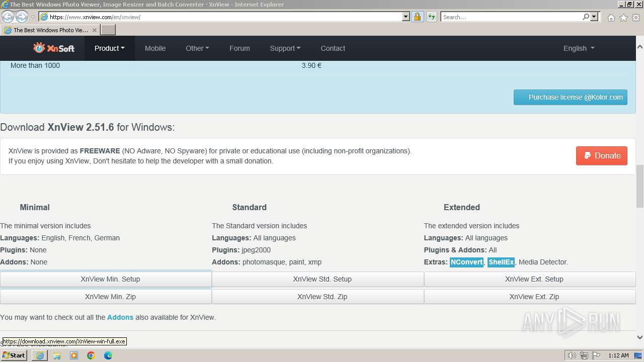Expand the Other menu

click(x=197, y=48)
